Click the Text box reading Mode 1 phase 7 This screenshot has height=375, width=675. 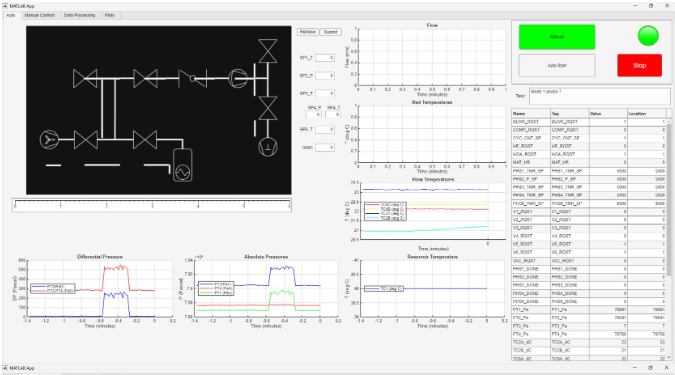600,96
